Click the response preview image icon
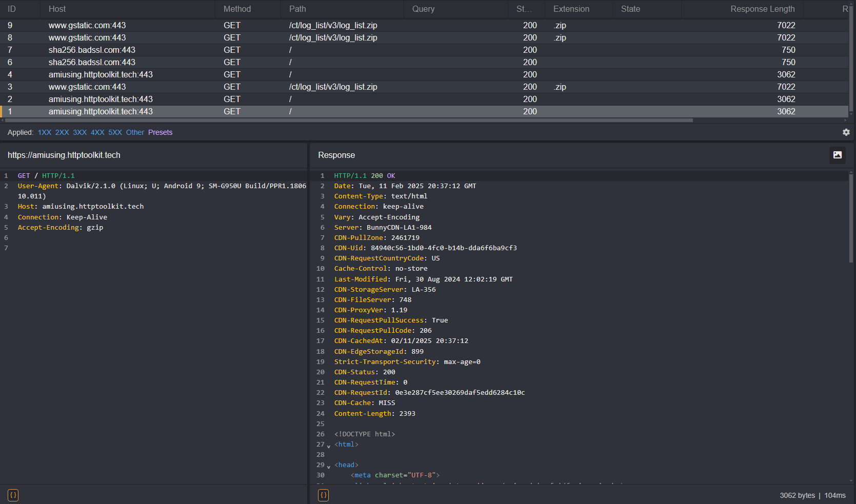Viewport: 856px width, 504px height. pyautogui.click(x=837, y=155)
